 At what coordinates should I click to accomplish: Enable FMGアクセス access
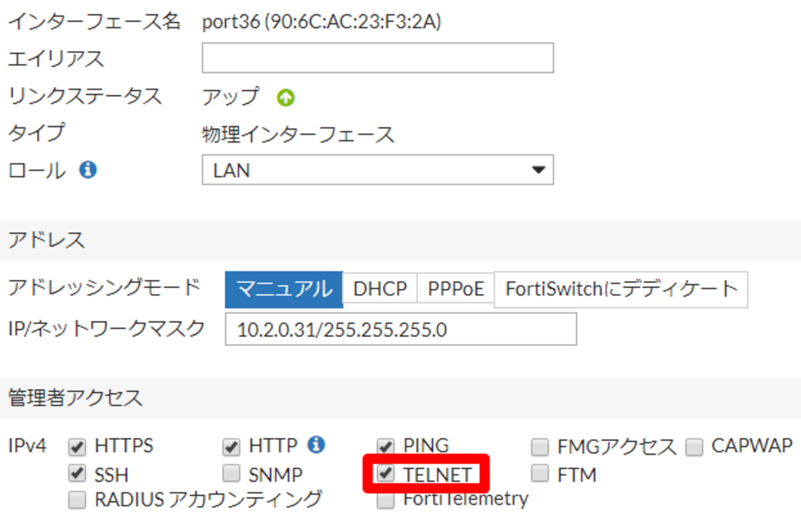540,446
